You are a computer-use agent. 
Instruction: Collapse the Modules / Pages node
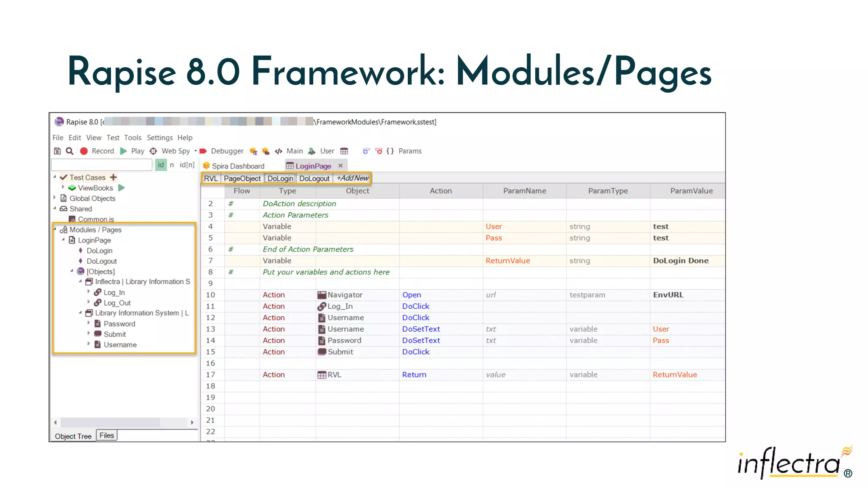[x=55, y=229]
